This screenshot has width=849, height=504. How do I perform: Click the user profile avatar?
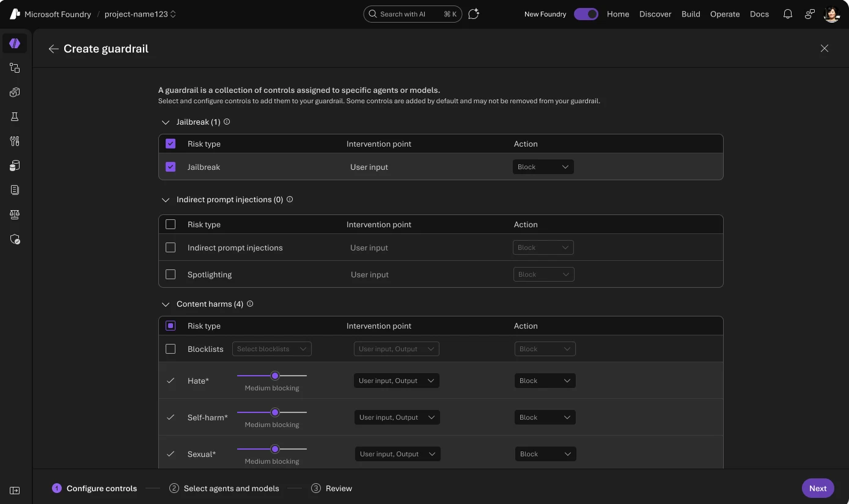(831, 14)
